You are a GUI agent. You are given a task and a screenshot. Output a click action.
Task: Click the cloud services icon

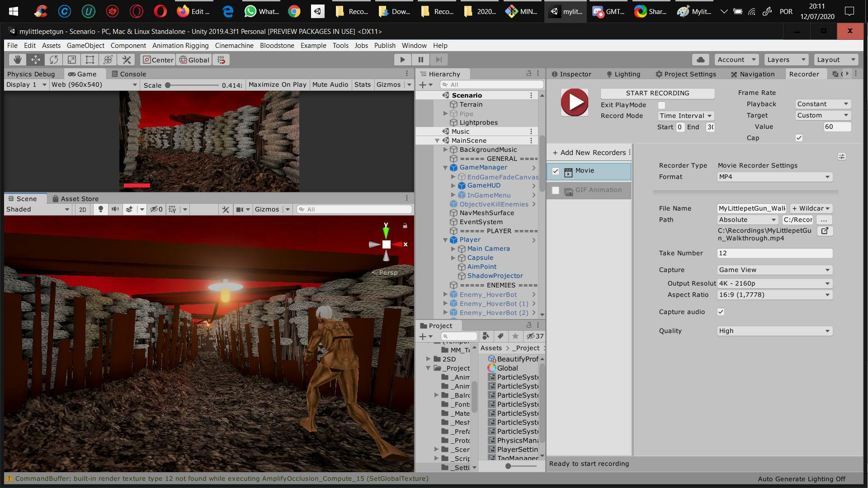(700, 60)
